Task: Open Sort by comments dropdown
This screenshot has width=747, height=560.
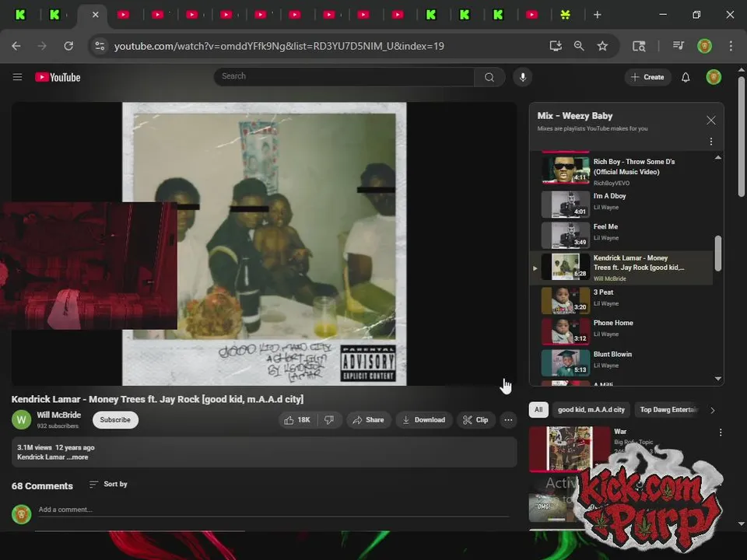Action: (x=108, y=485)
